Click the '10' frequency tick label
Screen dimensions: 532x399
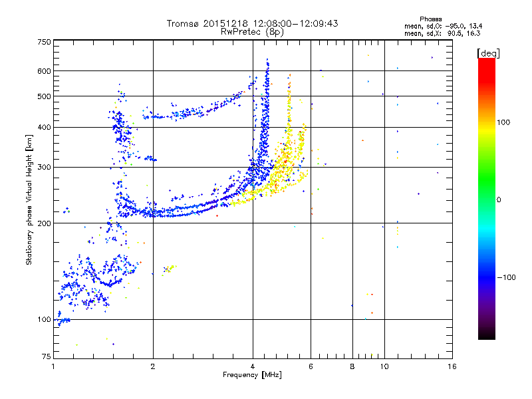click(384, 366)
